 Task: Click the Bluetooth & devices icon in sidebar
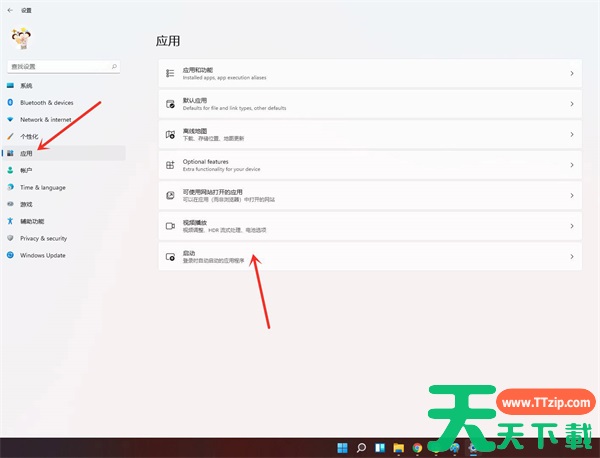(11, 102)
